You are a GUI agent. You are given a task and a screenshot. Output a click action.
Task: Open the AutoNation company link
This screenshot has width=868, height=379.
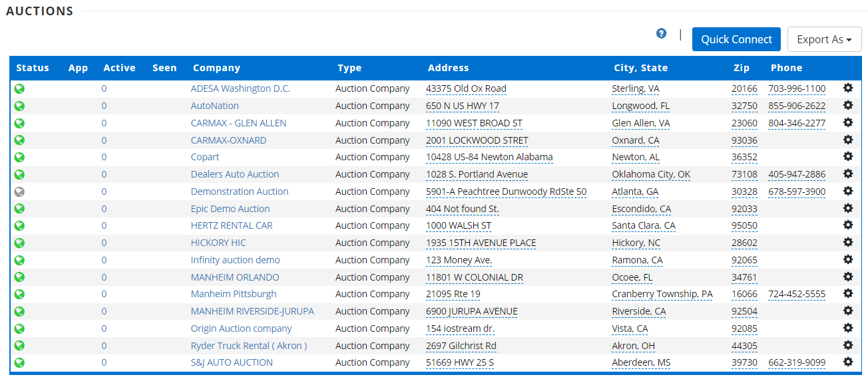(214, 106)
